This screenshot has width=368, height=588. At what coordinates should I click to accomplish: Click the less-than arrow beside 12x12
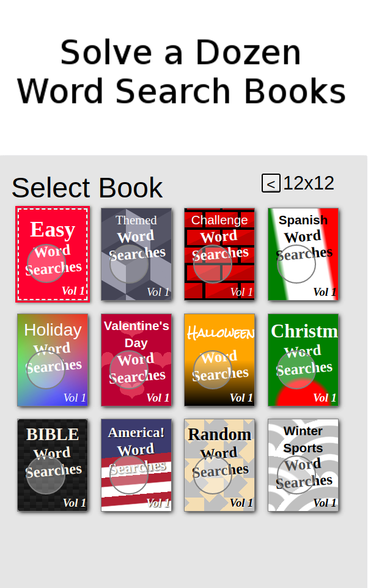click(x=271, y=183)
